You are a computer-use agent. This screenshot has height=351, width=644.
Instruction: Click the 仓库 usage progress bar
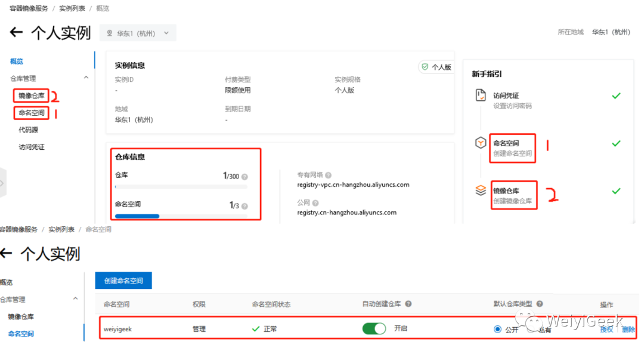pos(181,187)
